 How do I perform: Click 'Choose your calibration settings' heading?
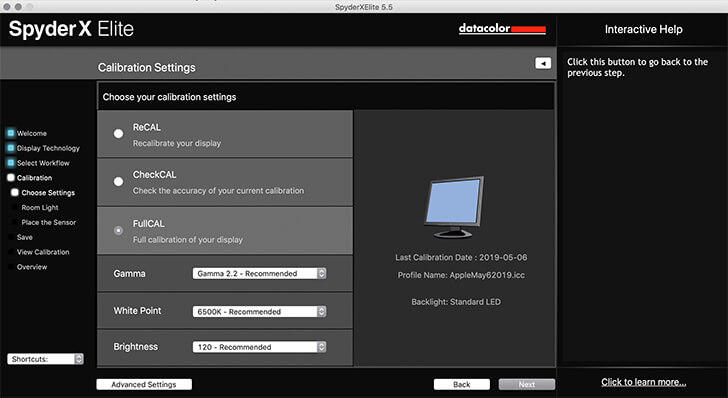click(x=169, y=97)
